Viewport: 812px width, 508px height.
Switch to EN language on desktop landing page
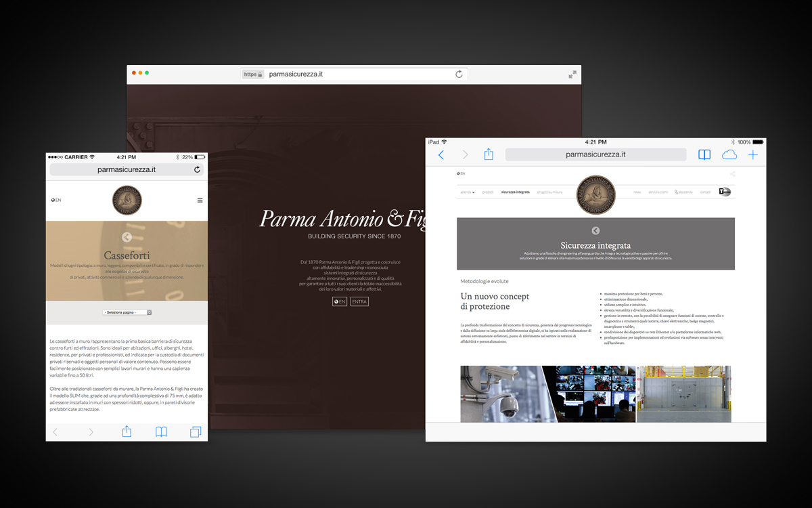(x=340, y=301)
